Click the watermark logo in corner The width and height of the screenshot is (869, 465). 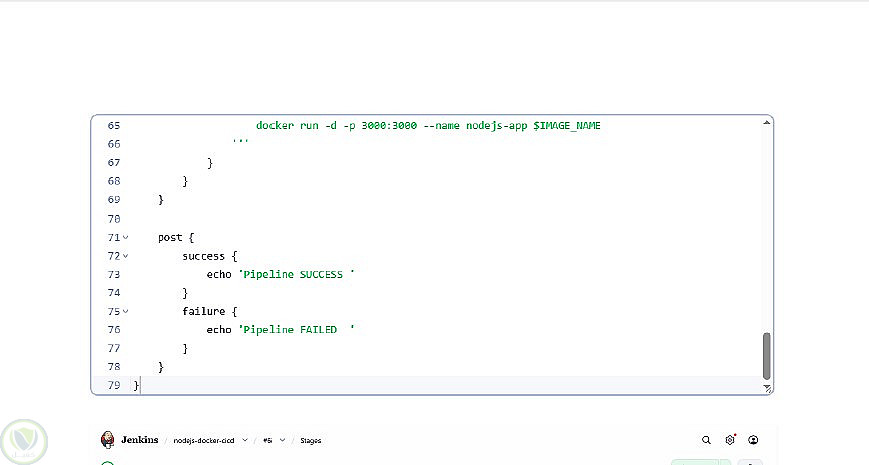24,441
